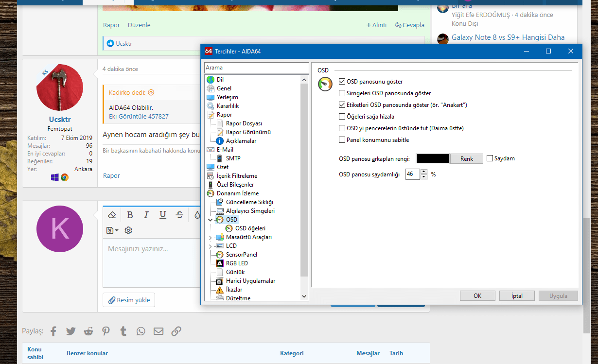Toggle Etiketleri OSD panosunda göster
Viewport: 598px width, 364px height.
click(342, 105)
